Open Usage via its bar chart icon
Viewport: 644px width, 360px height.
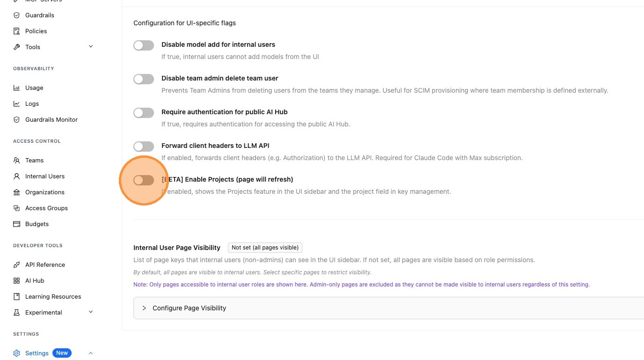(17, 88)
